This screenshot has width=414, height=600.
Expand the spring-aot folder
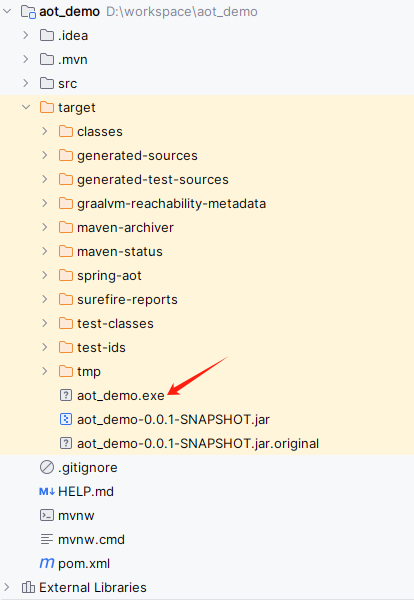pos(45,275)
